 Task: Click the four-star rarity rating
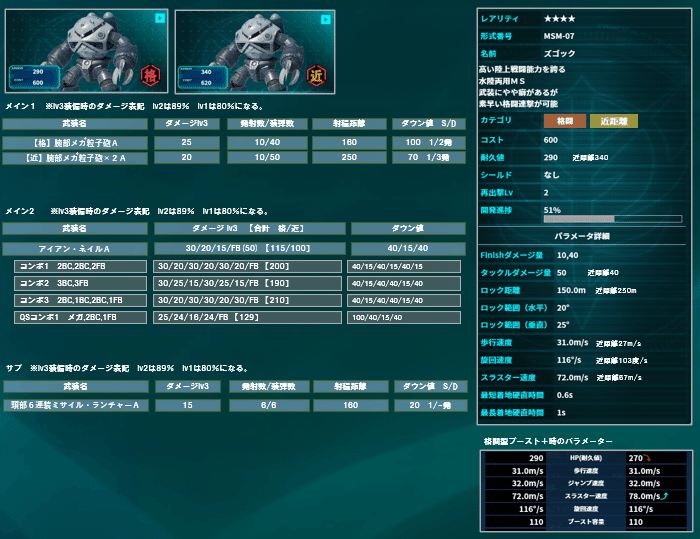(559, 19)
